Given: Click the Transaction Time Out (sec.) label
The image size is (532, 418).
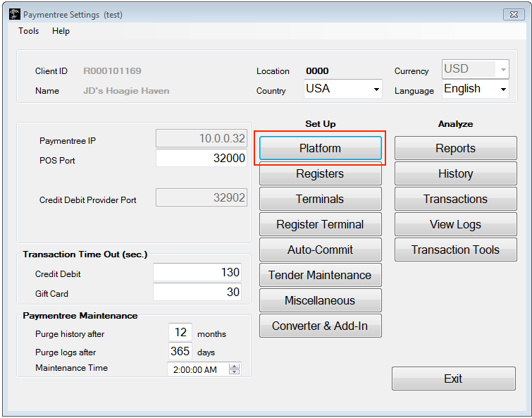Looking at the screenshot, I should (x=85, y=254).
